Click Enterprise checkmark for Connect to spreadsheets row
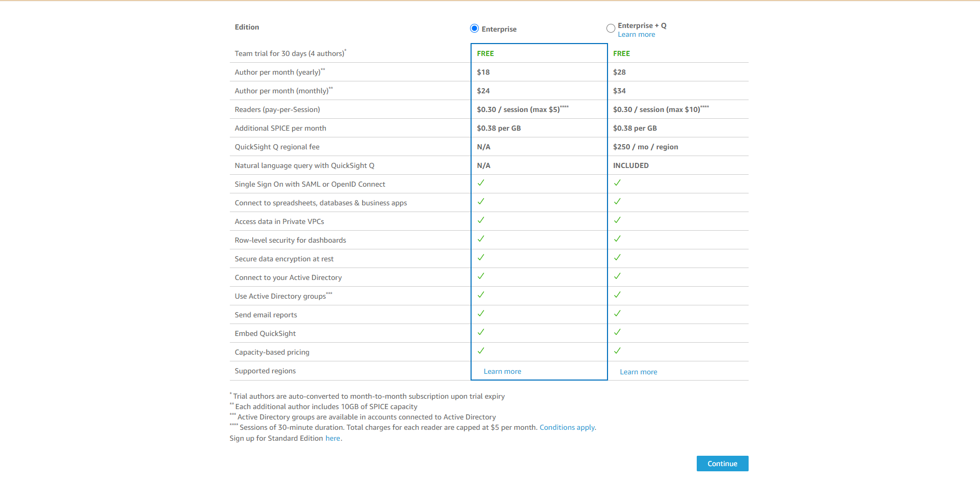The image size is (980, 491). [481, 201]
